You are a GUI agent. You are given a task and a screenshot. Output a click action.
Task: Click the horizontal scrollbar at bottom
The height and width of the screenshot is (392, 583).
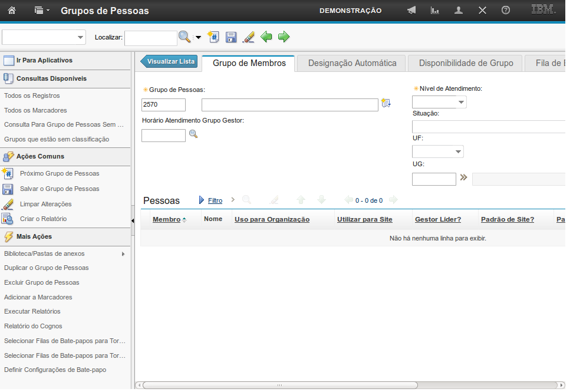[280, 386]
